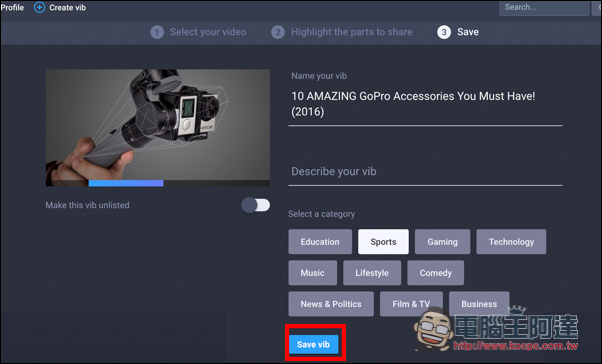
Task: Click the step 1 circle icon
Action: click(x=157, y=32)
